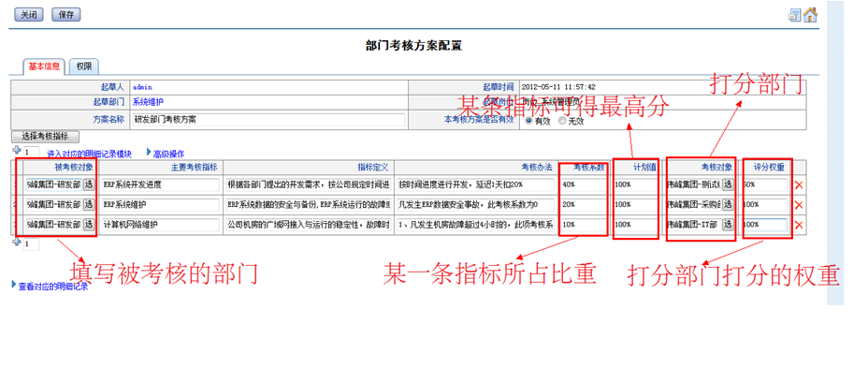
Task: Click the 考核办法 field starting 凡发生ERP数据安全事故
Action: click(x=475, y=204)
